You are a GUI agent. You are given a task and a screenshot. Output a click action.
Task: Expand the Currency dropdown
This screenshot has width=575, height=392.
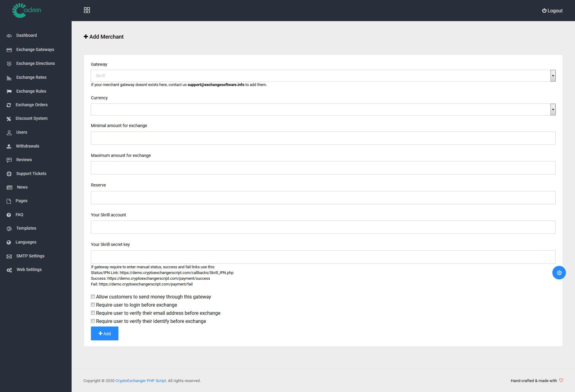pos(323,110)
